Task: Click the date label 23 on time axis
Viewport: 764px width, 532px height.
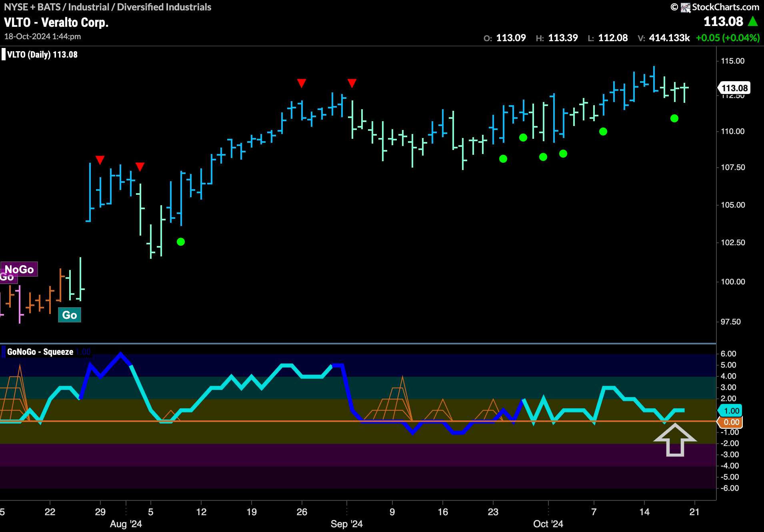Action: coord(493,512)
